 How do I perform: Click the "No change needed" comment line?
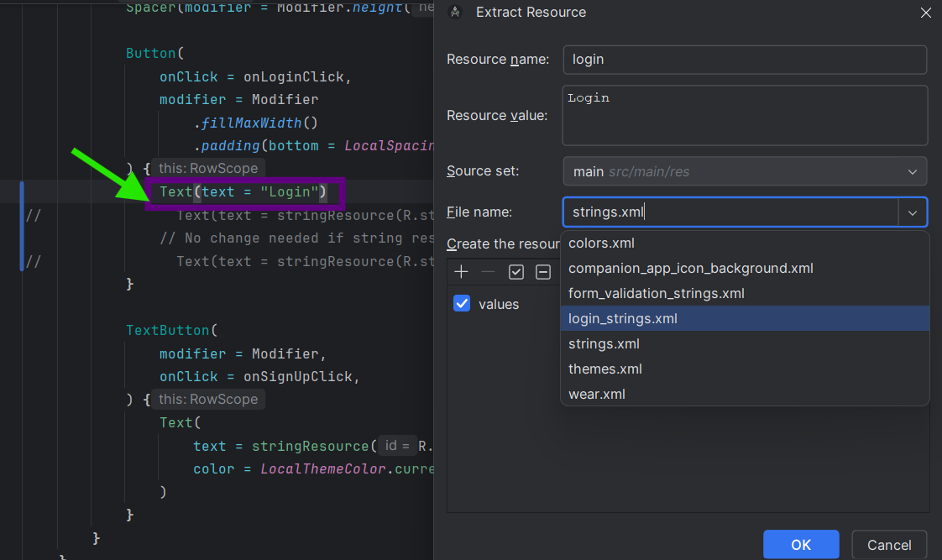click(296, 238)
